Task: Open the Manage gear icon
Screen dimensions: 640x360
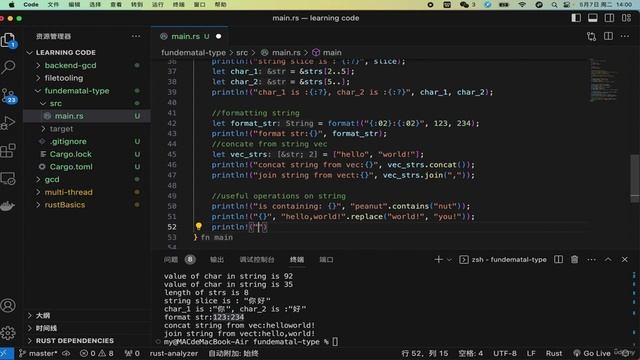Action: pos(8,333)
